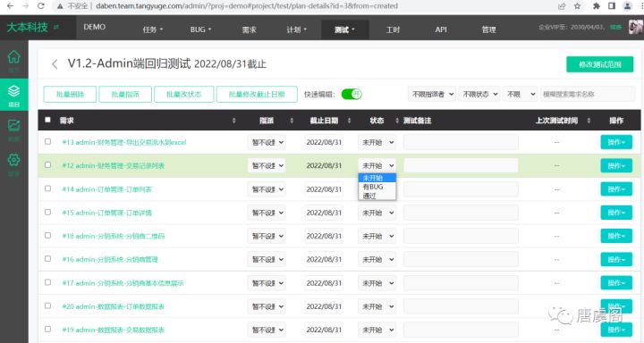Click the 测试备注 field for row #13
This screenshot has width=644, height=343.
coord(461,142)
